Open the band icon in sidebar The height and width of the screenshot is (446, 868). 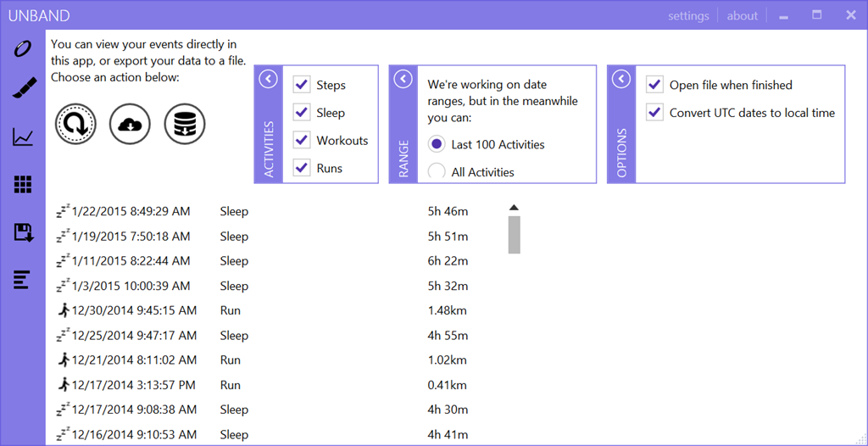pyautogui.click(x=22, y=48)
